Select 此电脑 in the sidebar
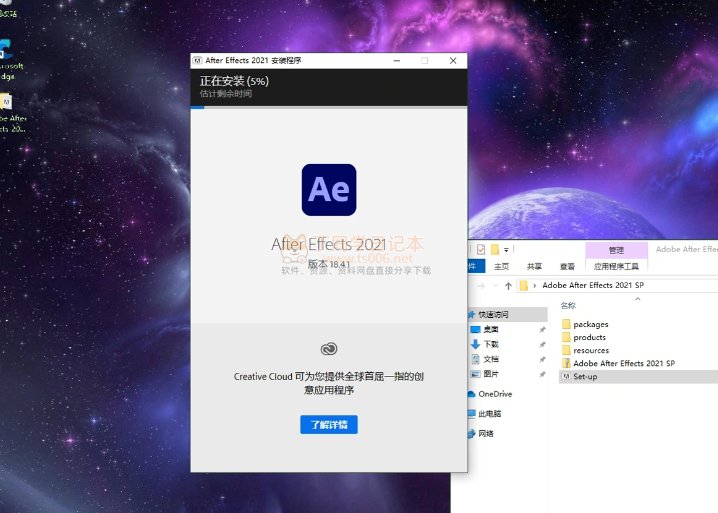Screen dimensions: 718x513 (x=489, y=413)
